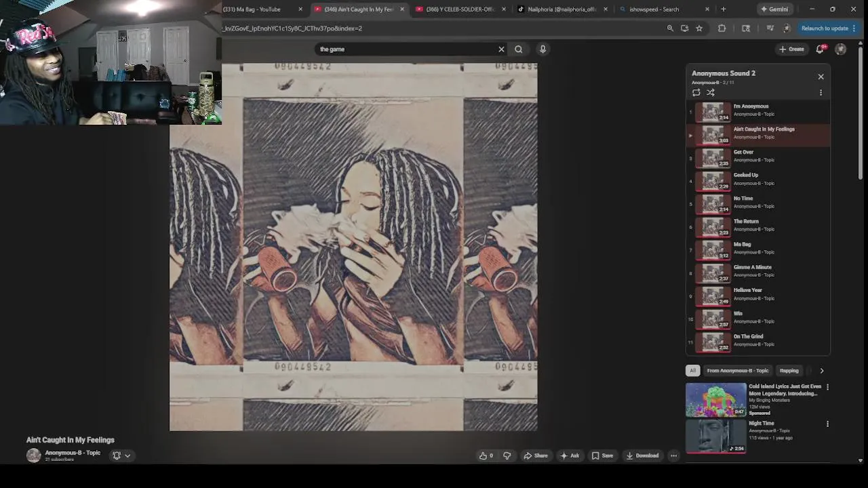Select Gimme A Minute in the playlist

pyautogui.click(x=758, y=272)
